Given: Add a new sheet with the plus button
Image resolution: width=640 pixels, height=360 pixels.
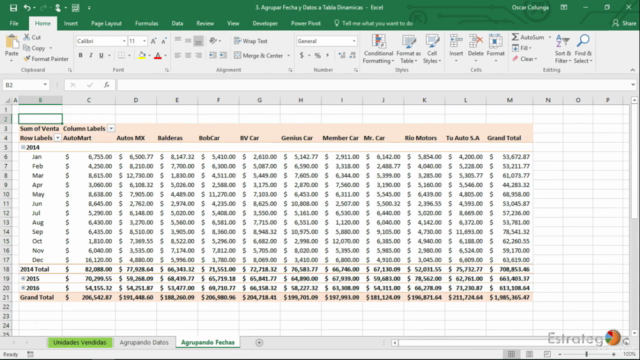Looking at the screenshot, I should [x=259, y=342].
